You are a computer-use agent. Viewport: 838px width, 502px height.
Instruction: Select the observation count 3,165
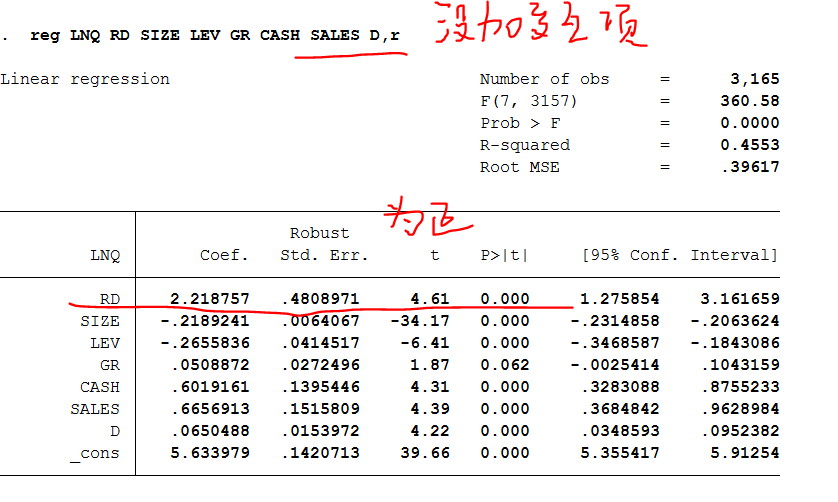point(755,80)
